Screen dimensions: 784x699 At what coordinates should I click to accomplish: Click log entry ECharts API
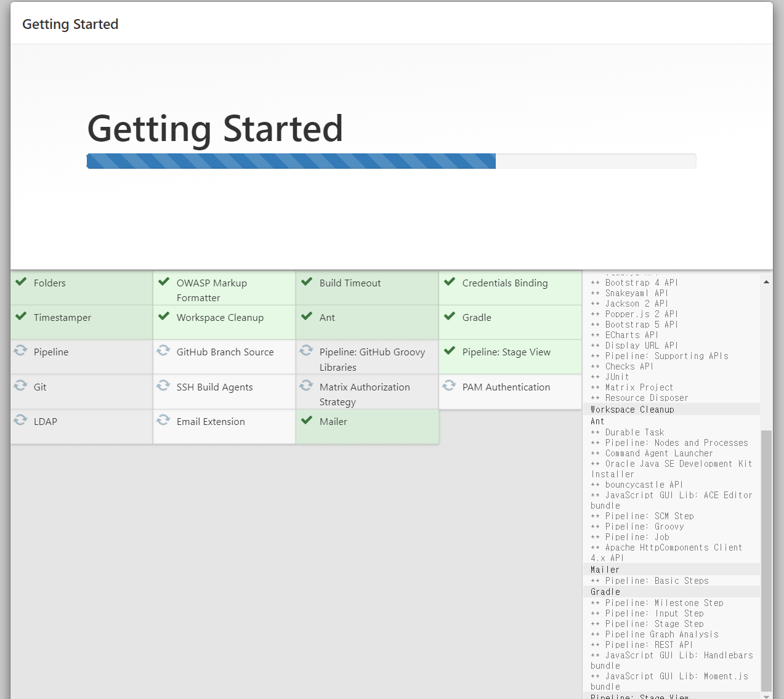(624, 335)
